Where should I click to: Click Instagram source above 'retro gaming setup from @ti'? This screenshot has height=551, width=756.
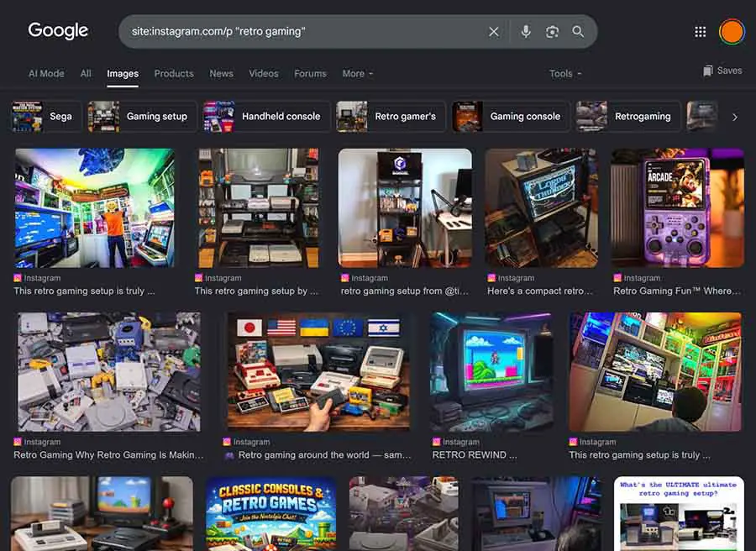(x=364, y=278)
